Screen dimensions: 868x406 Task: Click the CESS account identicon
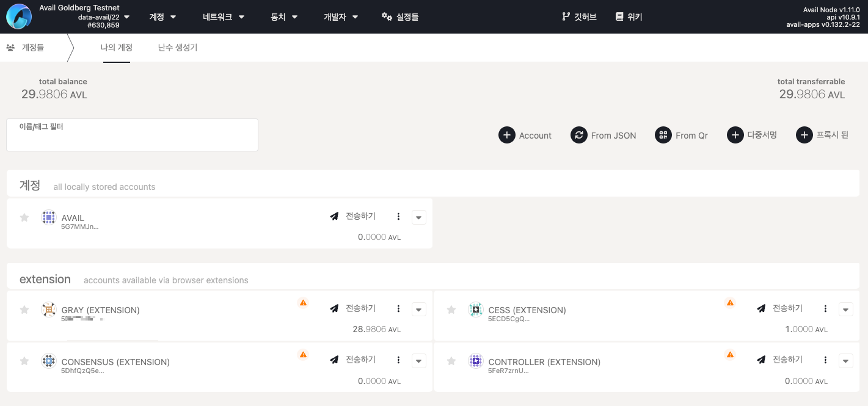475,310
